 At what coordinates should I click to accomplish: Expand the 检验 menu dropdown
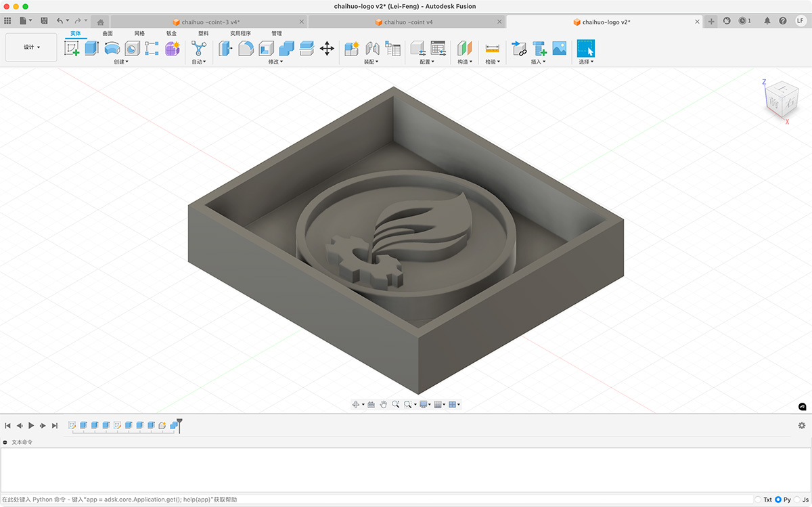tap(493, 62)
